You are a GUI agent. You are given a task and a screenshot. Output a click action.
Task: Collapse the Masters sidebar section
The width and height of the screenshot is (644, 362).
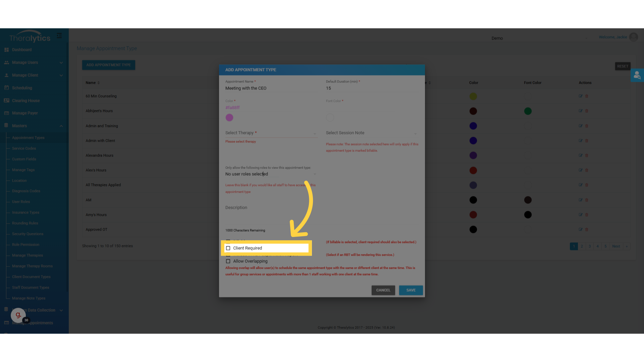tap(61, 126)
